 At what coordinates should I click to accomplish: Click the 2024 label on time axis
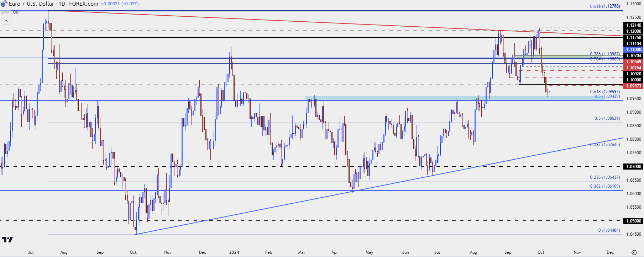[234, 252]
